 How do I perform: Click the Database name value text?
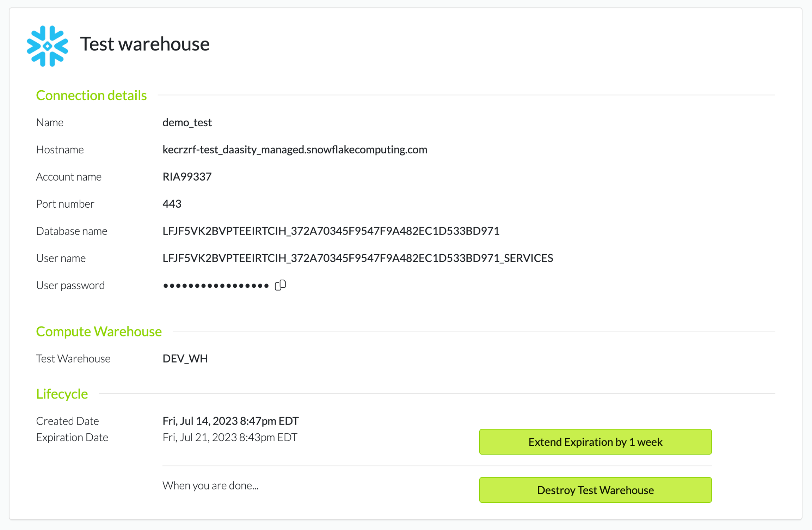(x=331, y=231)
